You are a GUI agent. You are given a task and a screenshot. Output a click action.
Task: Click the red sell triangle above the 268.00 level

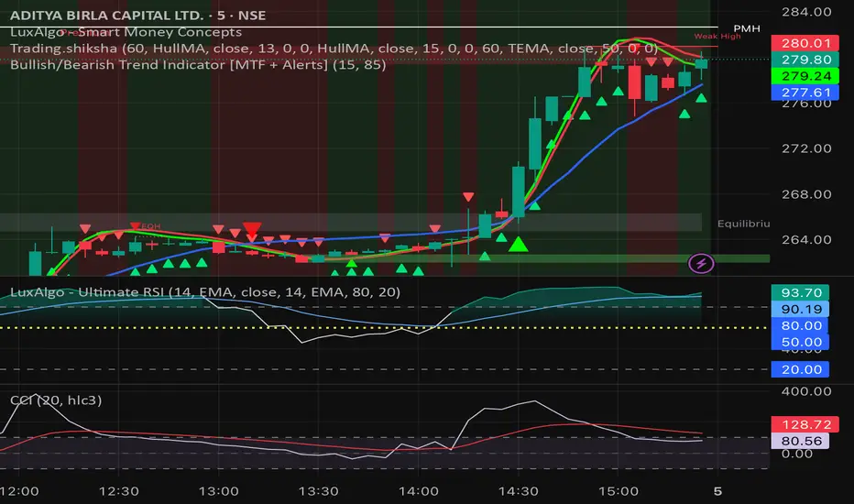(x=468, y=197)
